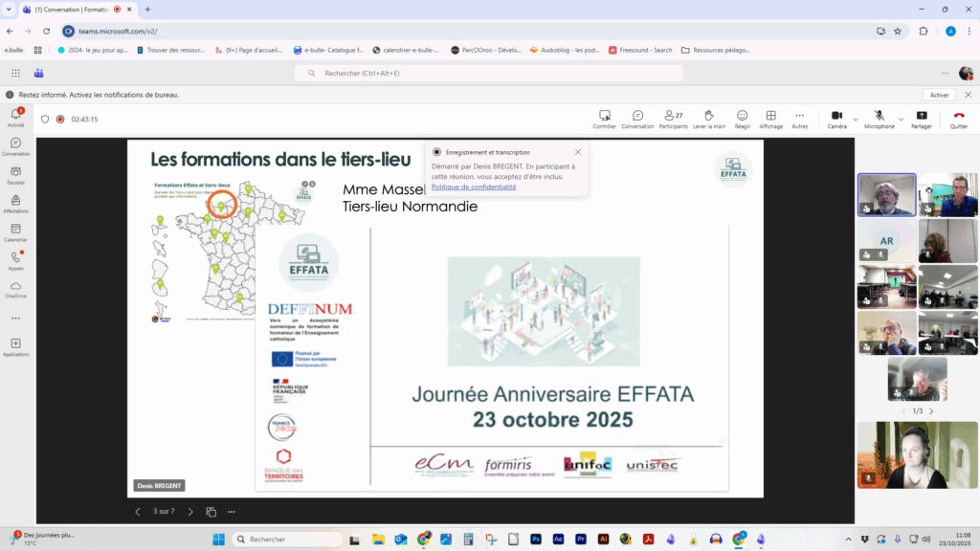Screen dimensions: 980x551
Task: Open the Politique de confidentialité link
Action: tap(474, 187)
